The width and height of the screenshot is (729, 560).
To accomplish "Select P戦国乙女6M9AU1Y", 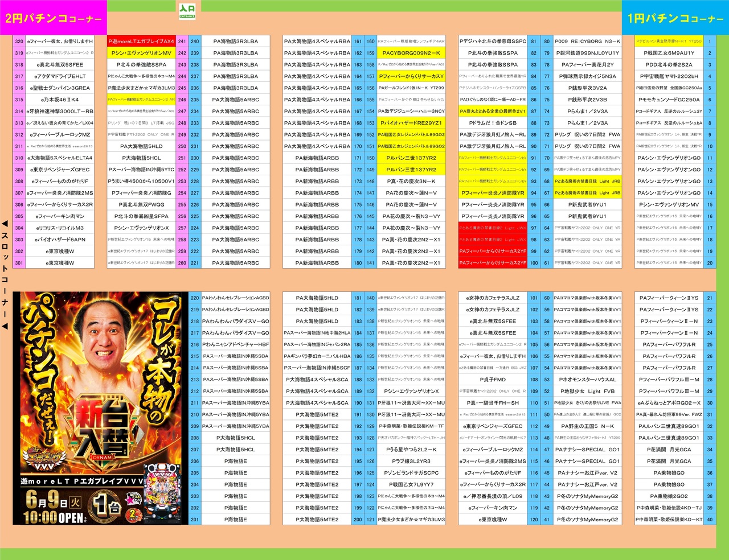I will (x=669, y=53).
